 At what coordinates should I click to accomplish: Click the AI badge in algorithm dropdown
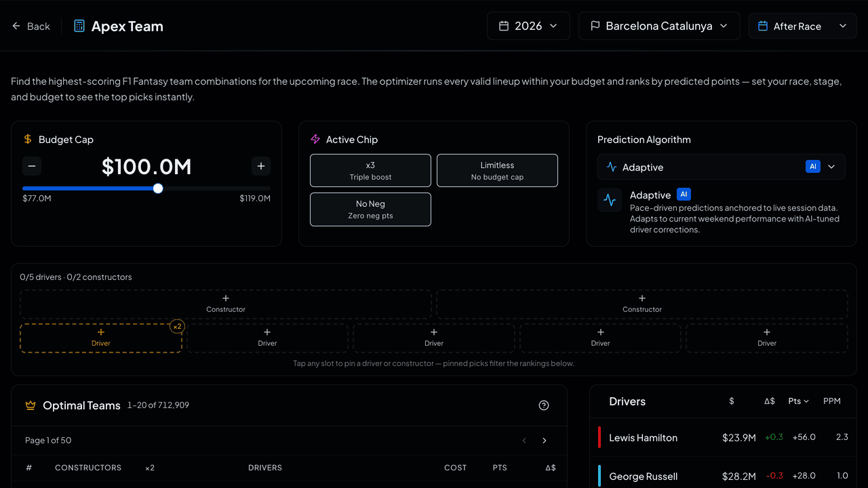[813, 167]
